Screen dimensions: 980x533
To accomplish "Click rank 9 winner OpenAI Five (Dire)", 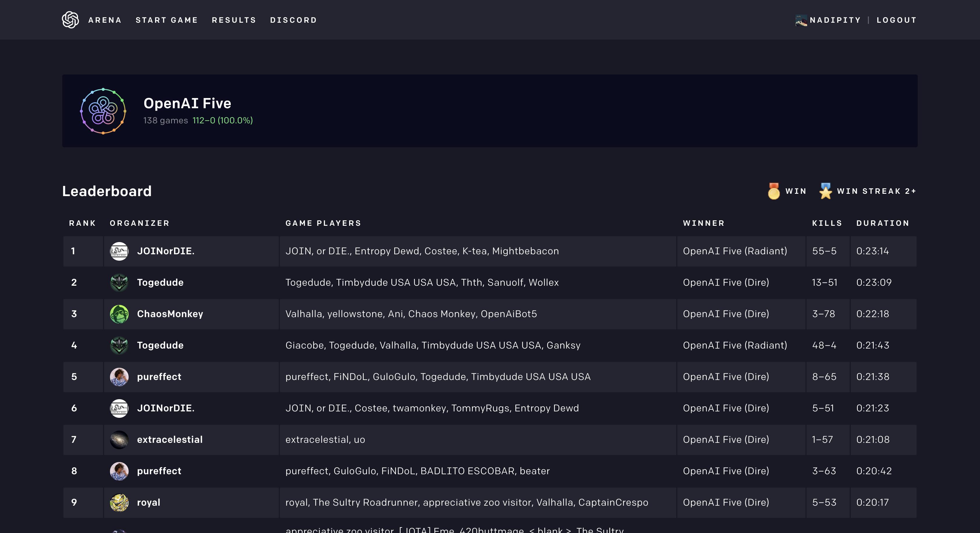I will (x=726, y=502).
